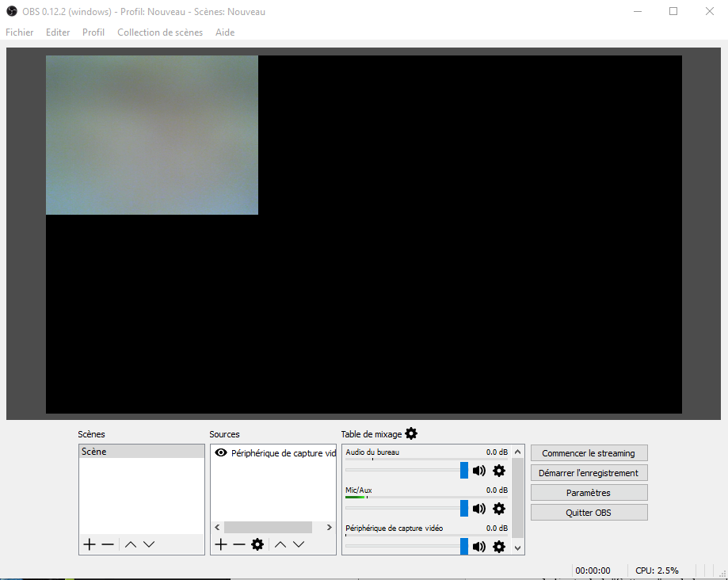This screenshot has width=728, height=580.
Task: Open the Mic/Aux settings gear
Action: tap(499, 509)
